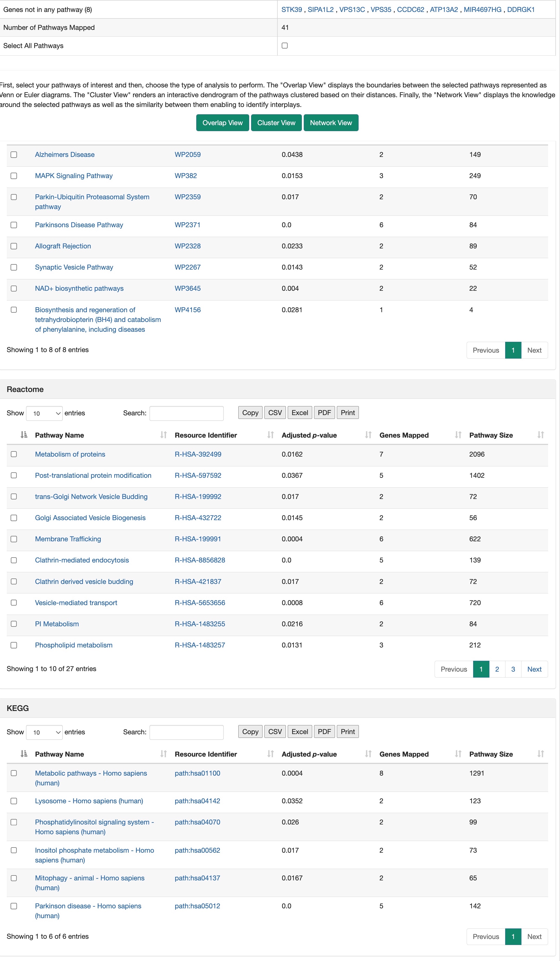Open Golgi Associated Vesicle Biogenesis link
560x961 pixels.
[90, 518]
